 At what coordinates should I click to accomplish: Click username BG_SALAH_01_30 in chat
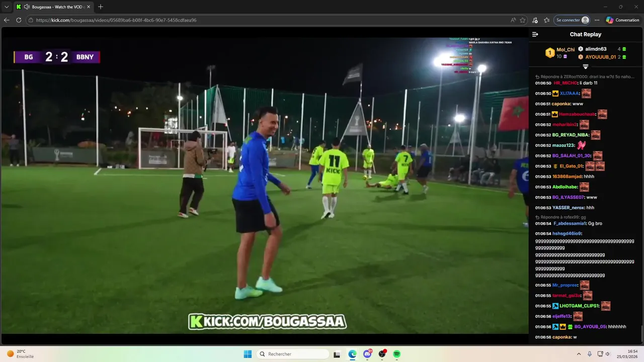[x=571, y=156]
